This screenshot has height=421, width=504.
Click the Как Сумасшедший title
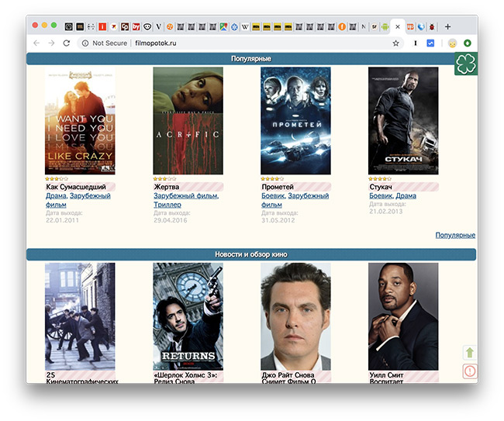tap(76, 187)
